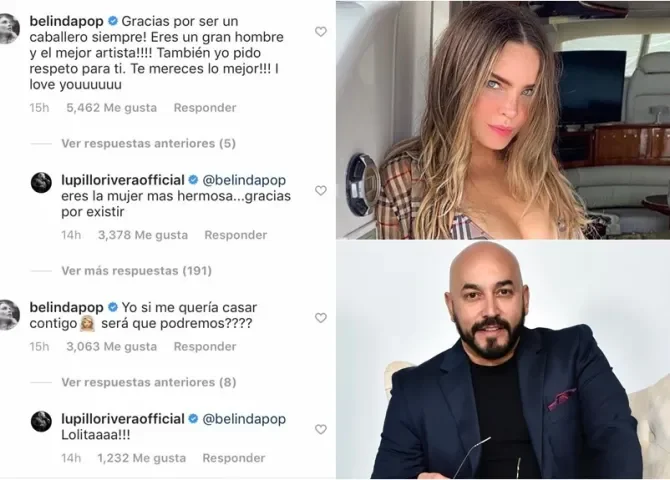View likes on the 5,462 Me gusta comment
Screen dimensions: 670x480
112,108
